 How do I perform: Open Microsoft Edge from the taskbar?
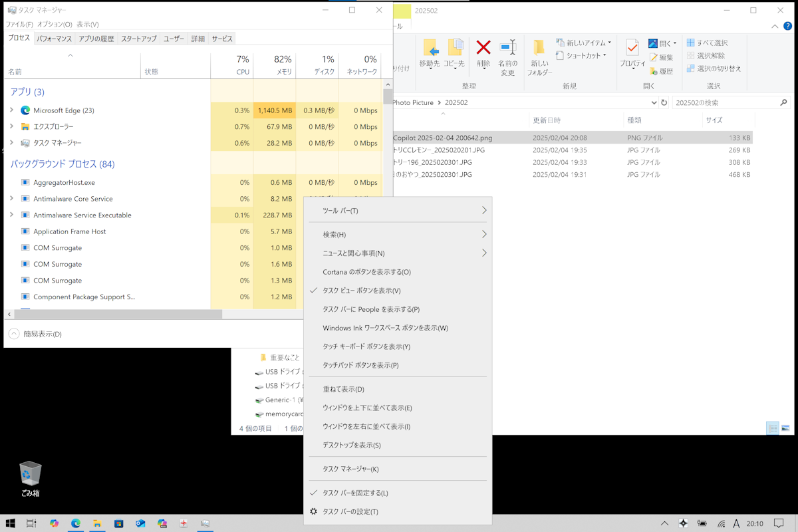[76, 523]
